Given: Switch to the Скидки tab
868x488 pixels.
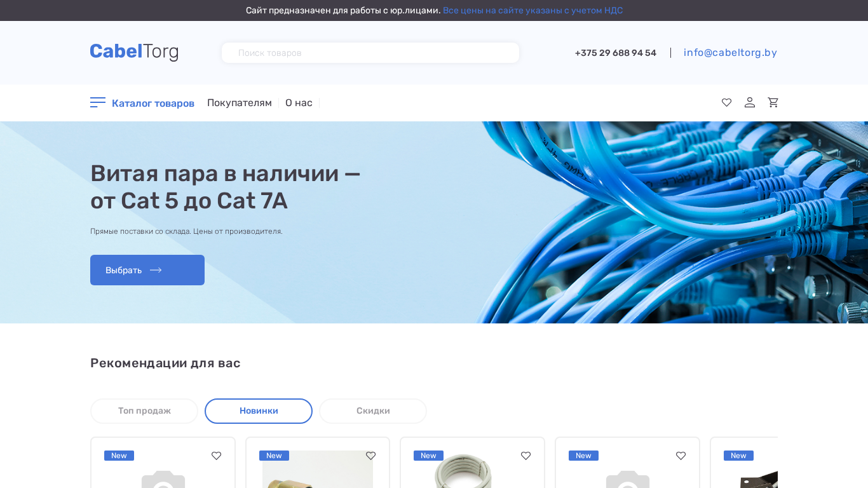Looking at the screenshot, I should tap(373, 411).
